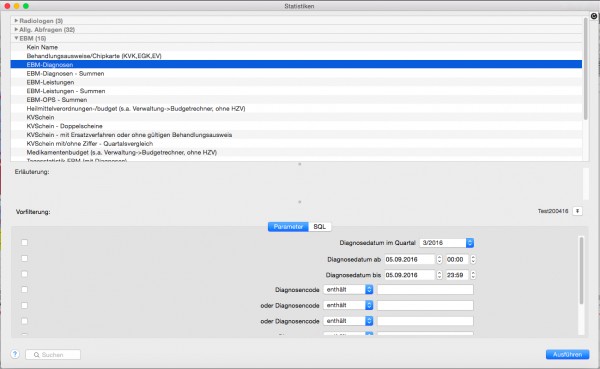Viewport: 600px width, 369px height.
Task: Select the highlighted EBM-Diagnosen entry
Action: point(296,65)
